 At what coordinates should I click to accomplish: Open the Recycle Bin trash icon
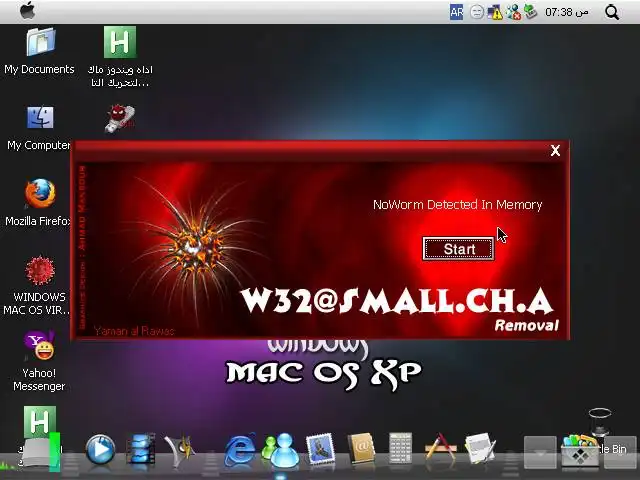[x=600, y=424]
